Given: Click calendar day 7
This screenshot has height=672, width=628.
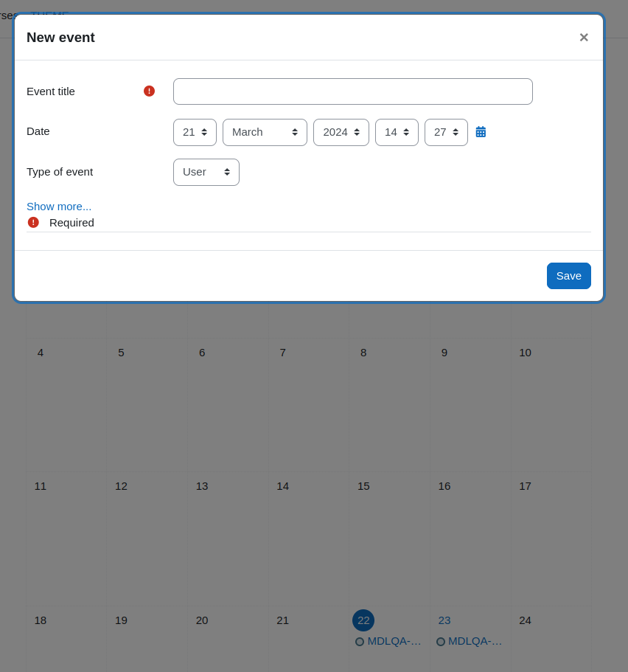Looking at the screenshot, I should point(283,353).
